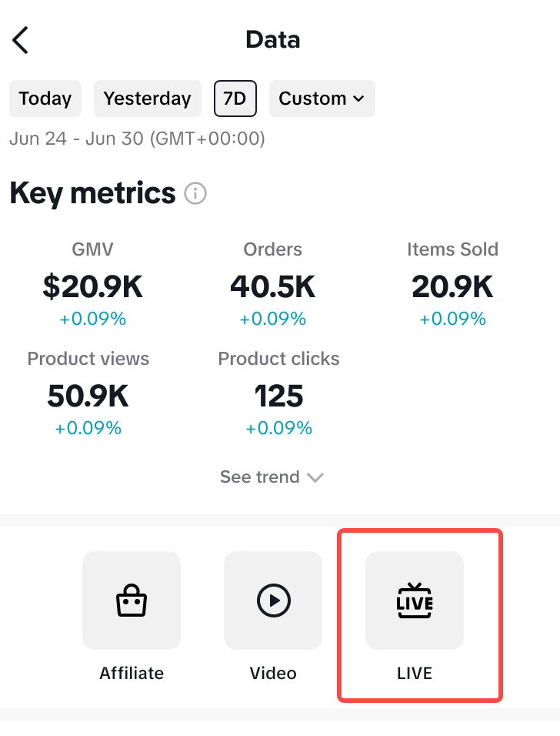Select the 7D date range filter
This screenshot has width=560, height=736.
pos(235,99)
